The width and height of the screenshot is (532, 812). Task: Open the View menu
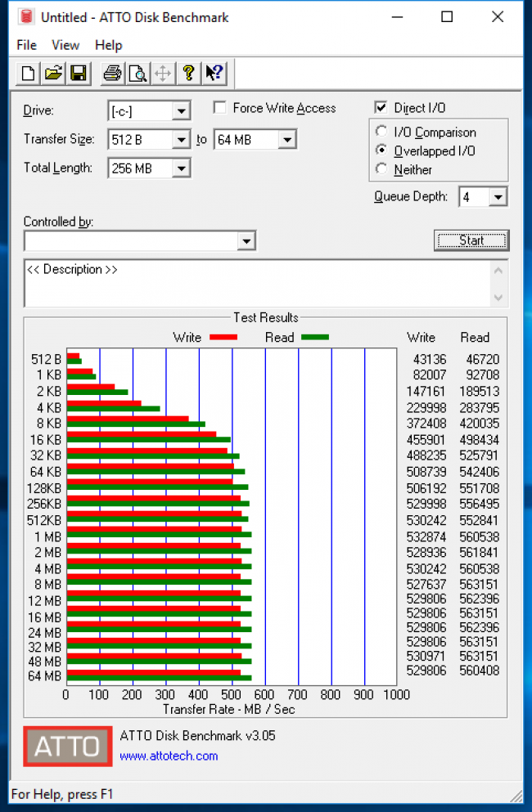click(x=65, y=45)
